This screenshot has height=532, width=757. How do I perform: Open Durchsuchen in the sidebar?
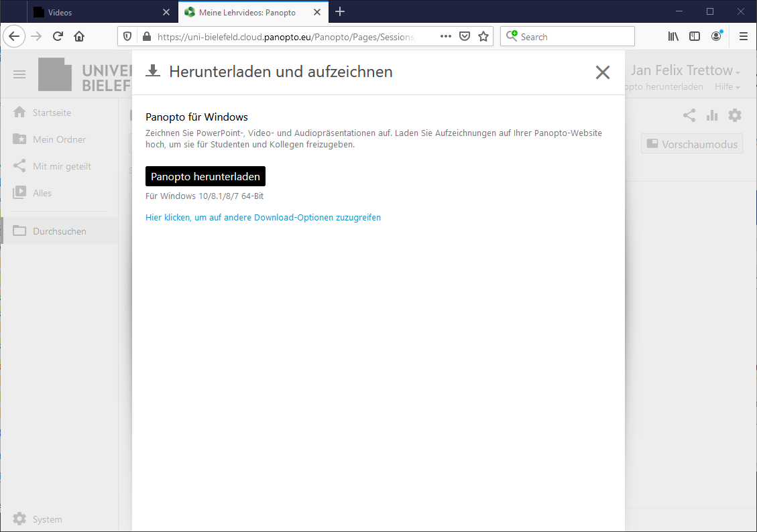coord(60,231)
